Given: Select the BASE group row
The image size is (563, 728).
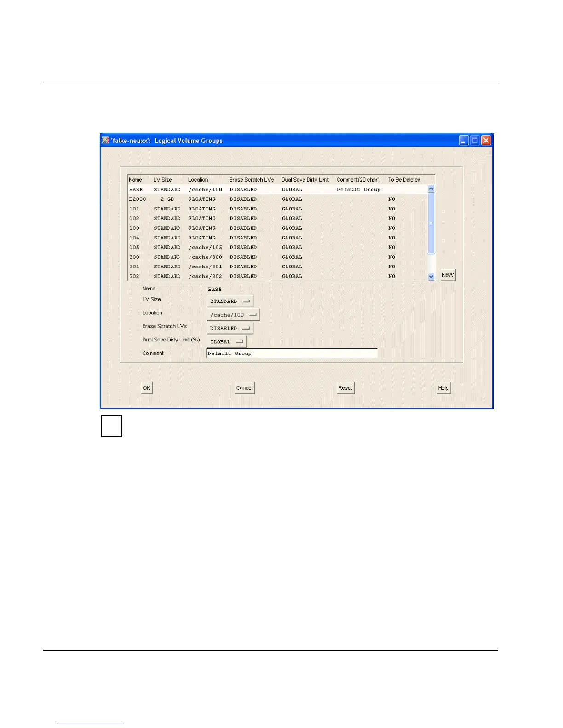Looking at the screenshot, I should click(277, 189).
